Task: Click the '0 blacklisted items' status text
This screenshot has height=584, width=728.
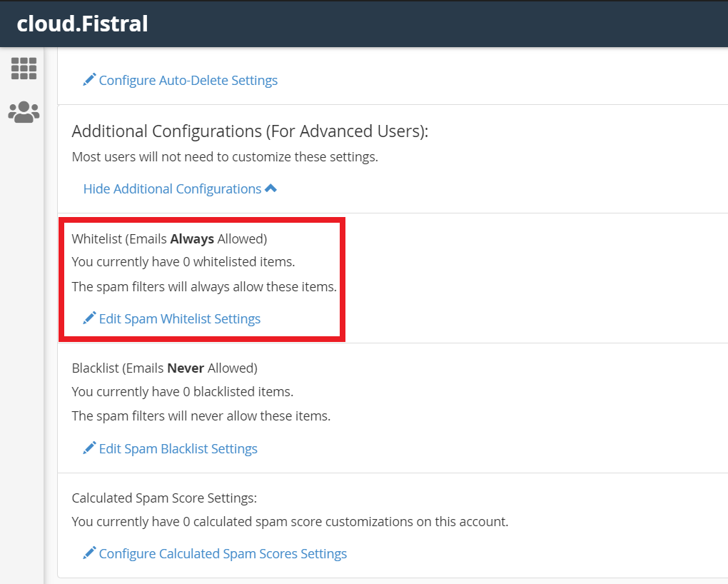Action: tap(183, 392)
